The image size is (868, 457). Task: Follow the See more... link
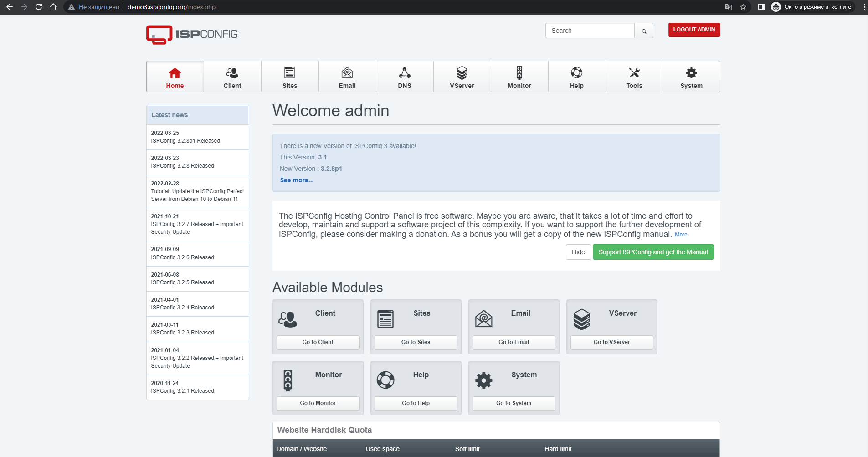(x=297, y=180)
